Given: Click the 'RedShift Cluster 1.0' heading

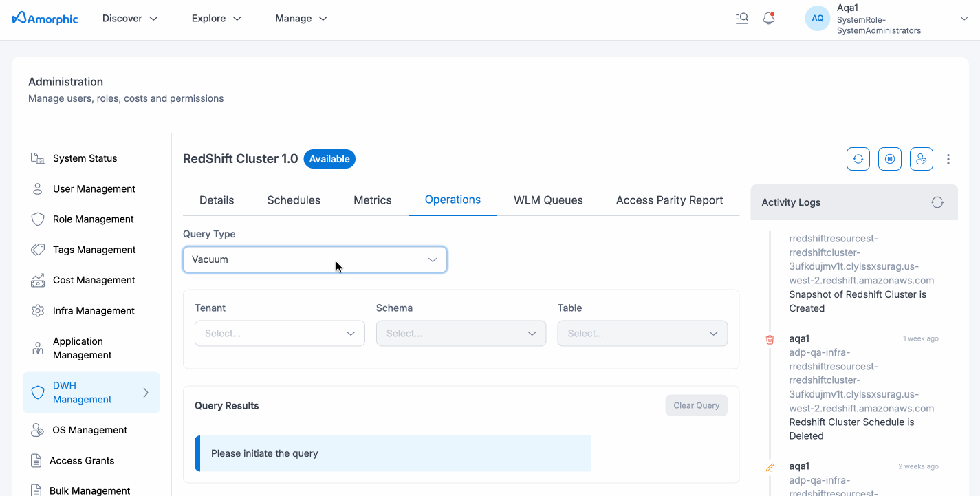Looking at the screenshot, I should [x=241, y=159].
